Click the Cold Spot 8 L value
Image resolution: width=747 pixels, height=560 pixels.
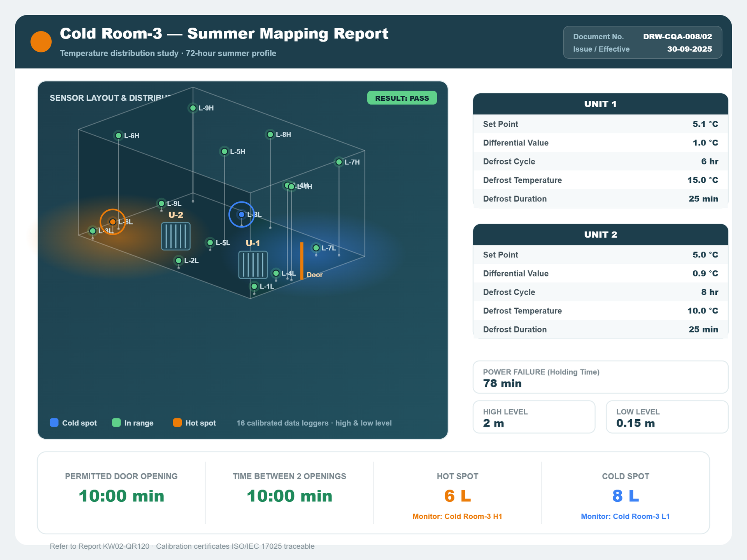coord(626,496)
